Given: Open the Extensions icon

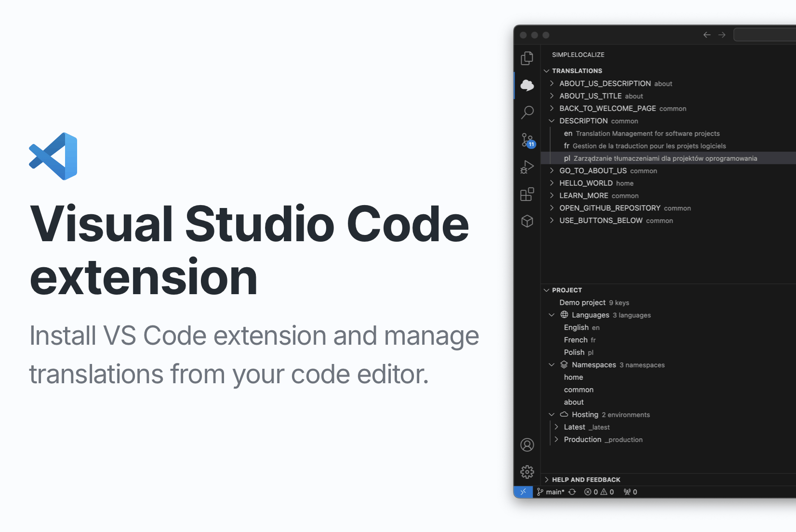Looking at the screenshot, I should 527,195.
